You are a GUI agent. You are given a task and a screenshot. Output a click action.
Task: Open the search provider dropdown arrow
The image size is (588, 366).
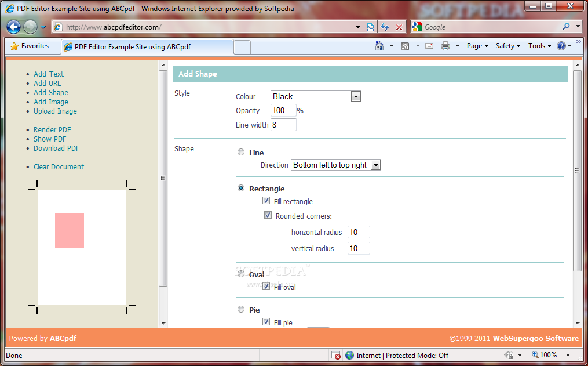click(578, 27)
